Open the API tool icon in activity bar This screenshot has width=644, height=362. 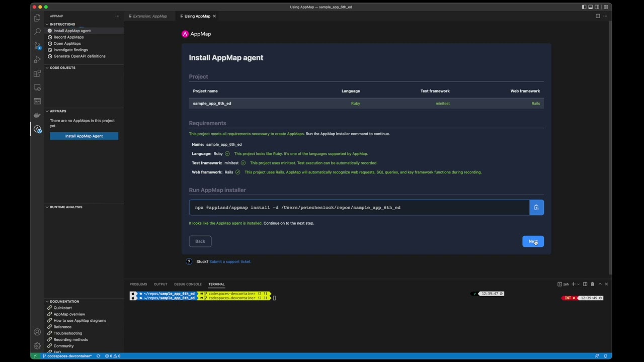coord(37,101)
